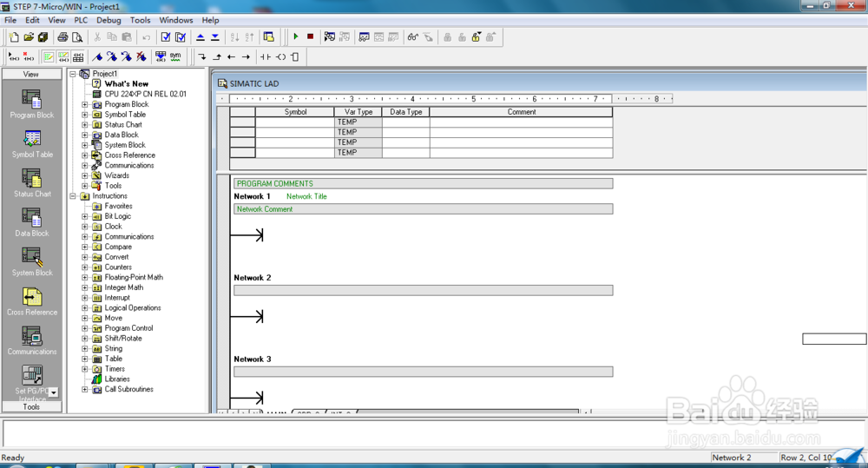Expand the Bit Logic instructions folder
The height and width of the screenshot is (468, 868).
click(x=85, y=216)
